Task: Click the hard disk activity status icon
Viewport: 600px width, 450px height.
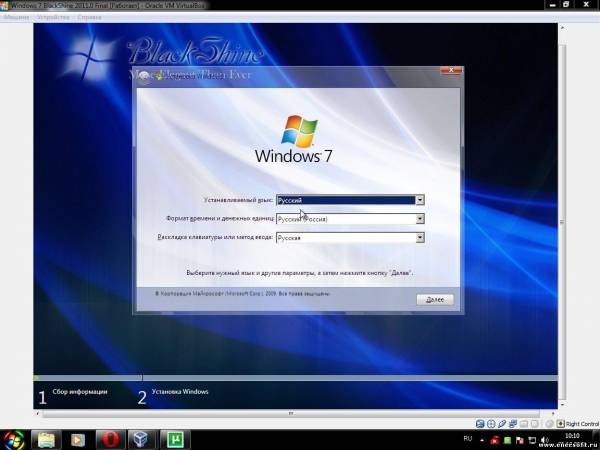Action: click(480, 424)
